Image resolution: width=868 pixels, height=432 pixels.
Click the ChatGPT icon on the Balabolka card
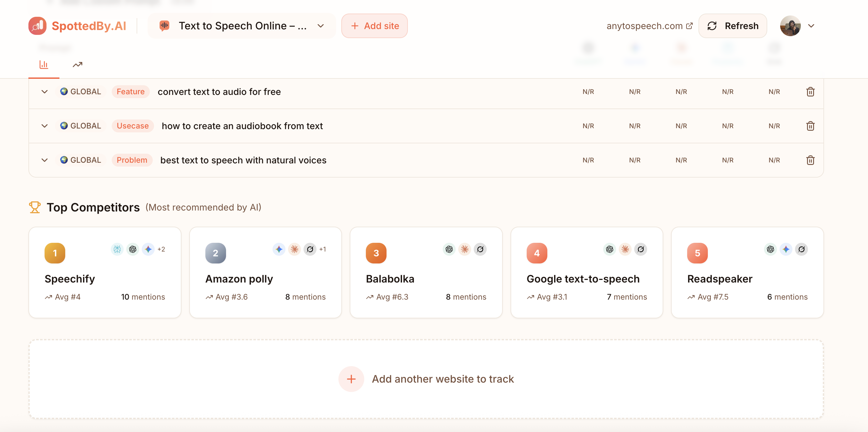click(449, 249)
